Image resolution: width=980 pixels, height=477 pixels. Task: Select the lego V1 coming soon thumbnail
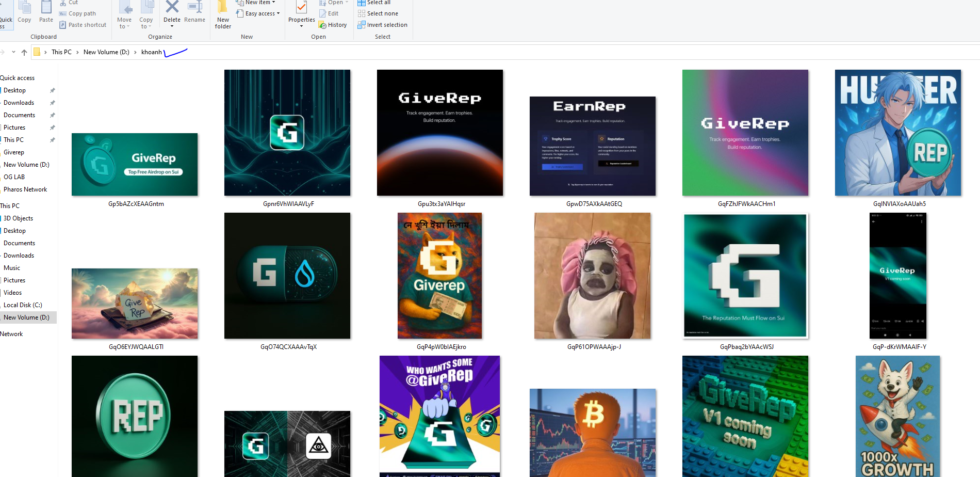(745, 416)
